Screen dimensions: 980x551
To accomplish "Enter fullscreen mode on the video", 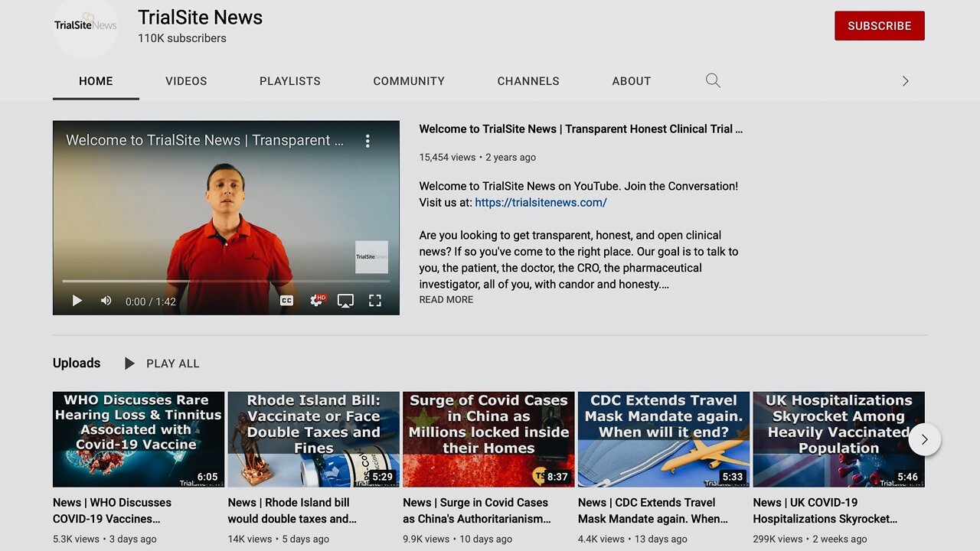I will tap(375, 301).
